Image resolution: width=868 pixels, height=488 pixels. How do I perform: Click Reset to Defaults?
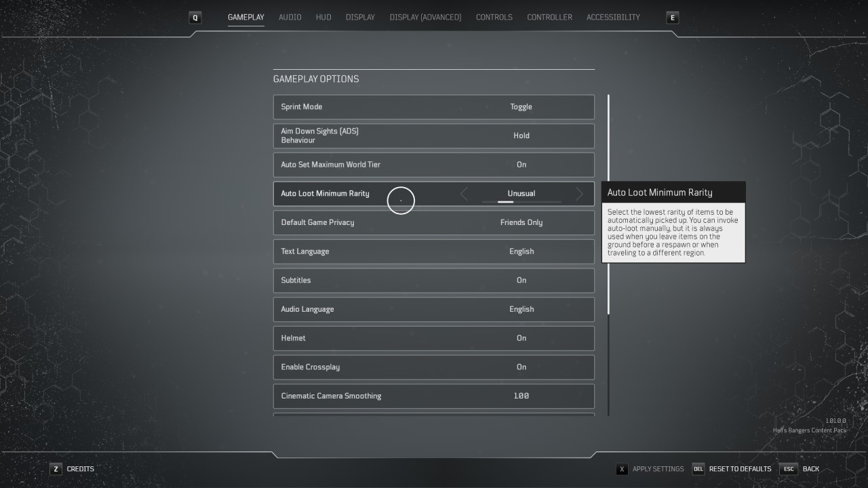[740, 469]
